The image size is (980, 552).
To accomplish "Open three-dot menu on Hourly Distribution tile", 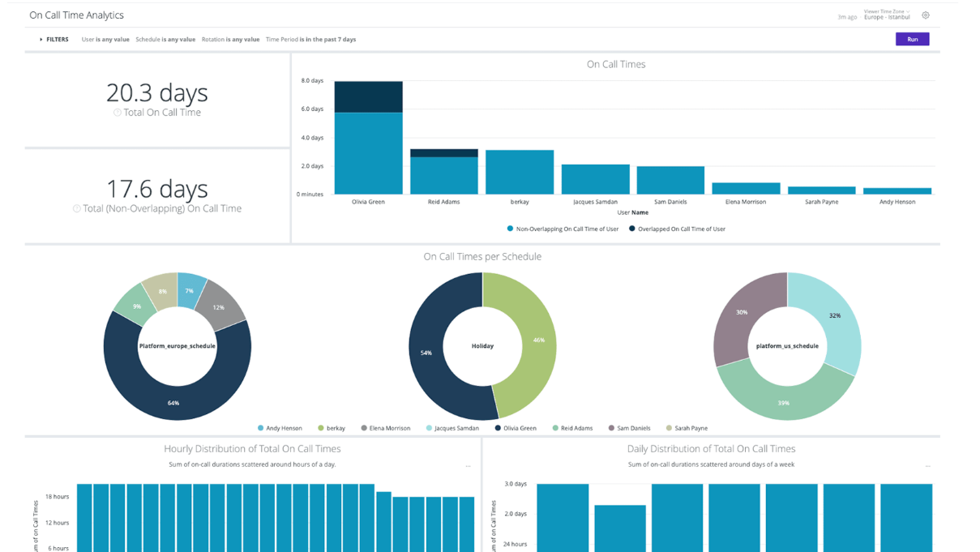I will pyautogui.click(x=468, y=466).
